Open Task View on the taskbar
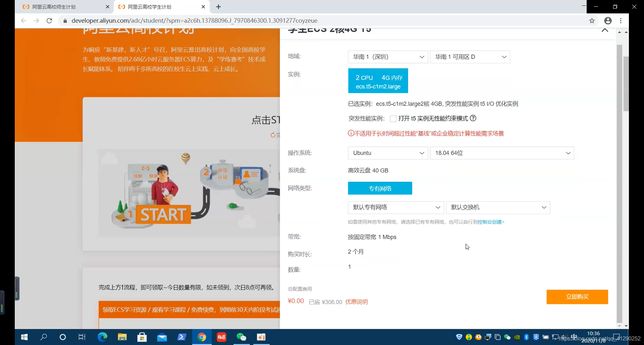Screen dimensions: 644x345 tap(82, 337)
